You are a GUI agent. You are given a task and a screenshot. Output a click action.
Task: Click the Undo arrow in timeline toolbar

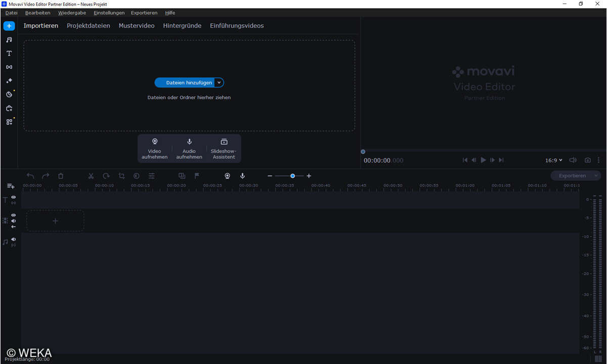point(30,176)
